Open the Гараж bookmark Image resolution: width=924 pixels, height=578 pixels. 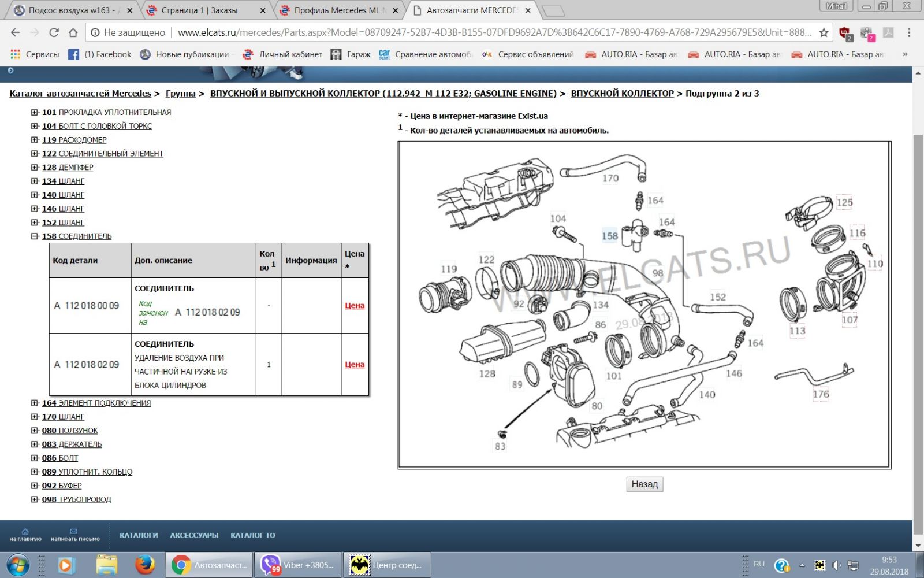tap(351, 54)
